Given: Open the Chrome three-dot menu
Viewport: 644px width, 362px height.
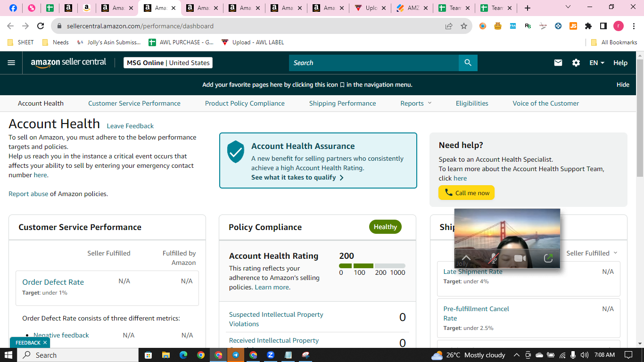Looking at the screenshot, I should [x=634, y=26].
